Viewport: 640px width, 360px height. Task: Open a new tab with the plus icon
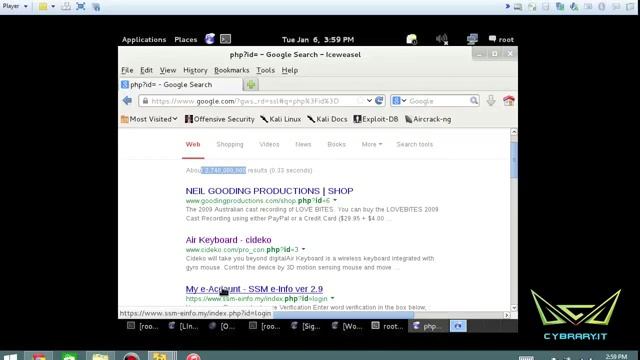click(x=251, y=84)
